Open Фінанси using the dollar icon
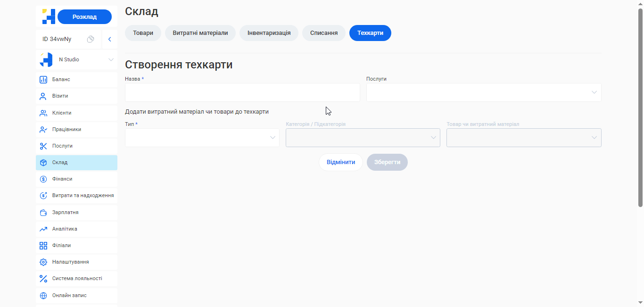The image size is (644, 307). click(43, 179)
